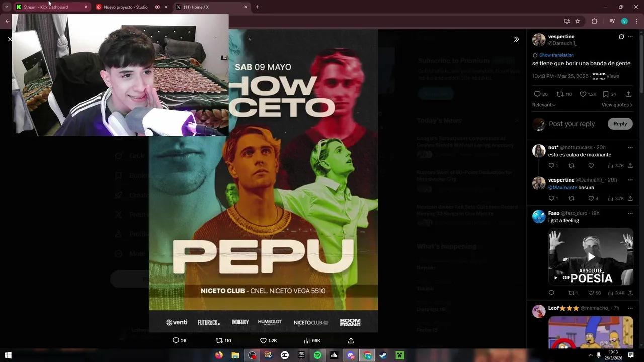View 66K analytics under the poster
The height and width of the screenshot is (362, 644).
pos(312,340)
